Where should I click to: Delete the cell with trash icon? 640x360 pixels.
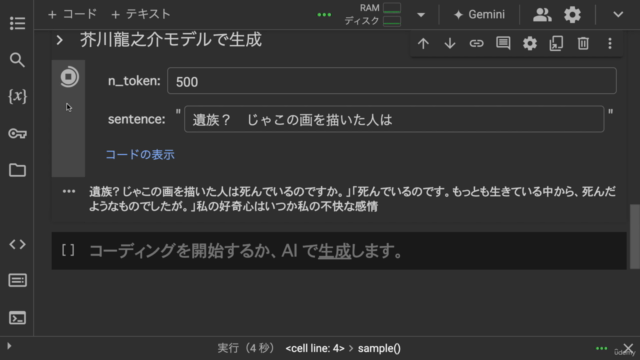point(583,43)
